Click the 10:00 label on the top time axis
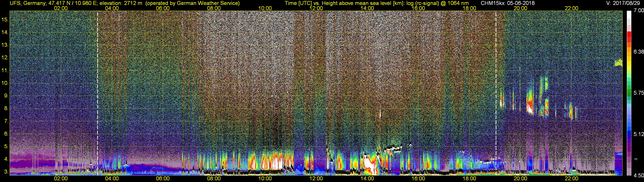Viewport: 644px width, 182px height. (265, 8)
